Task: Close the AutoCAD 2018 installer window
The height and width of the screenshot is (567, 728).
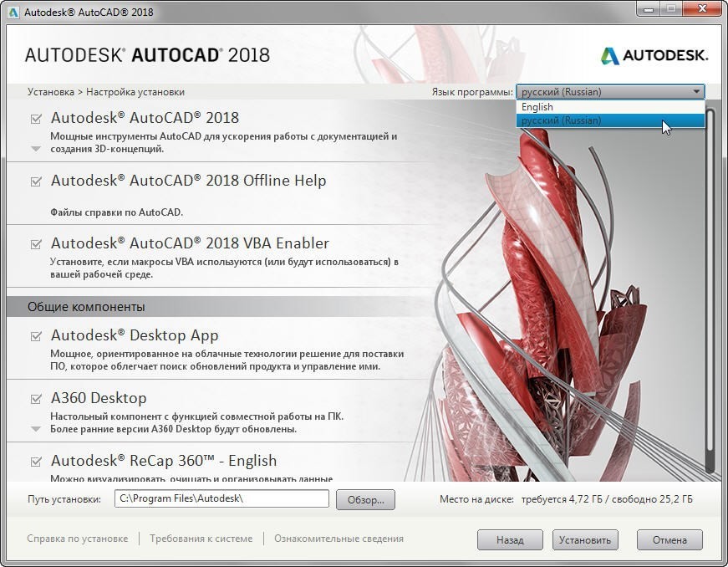Action: click(702, 9)
